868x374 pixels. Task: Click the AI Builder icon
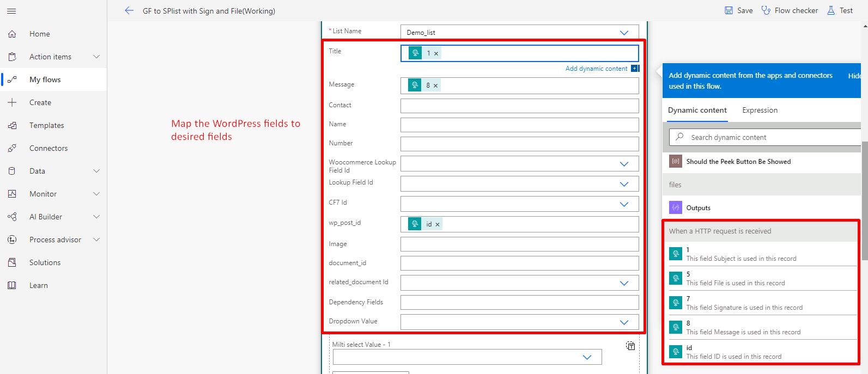pyautogui.click(x=12, y=217)
